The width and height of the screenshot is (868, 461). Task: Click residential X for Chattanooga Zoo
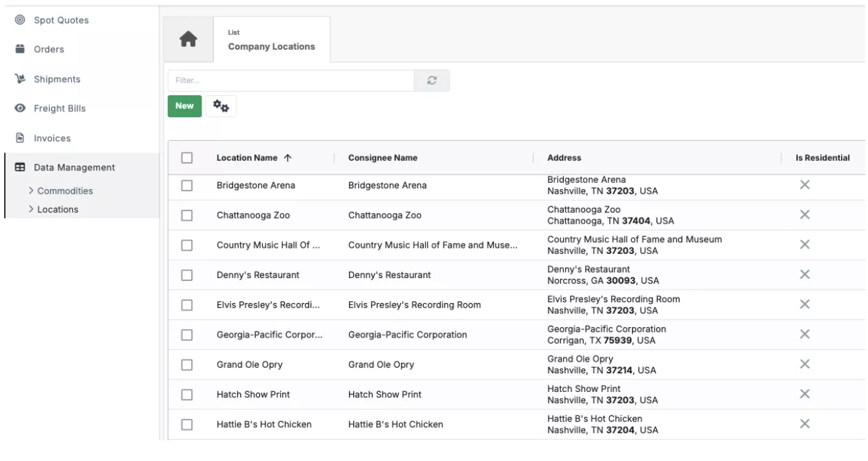804,215
